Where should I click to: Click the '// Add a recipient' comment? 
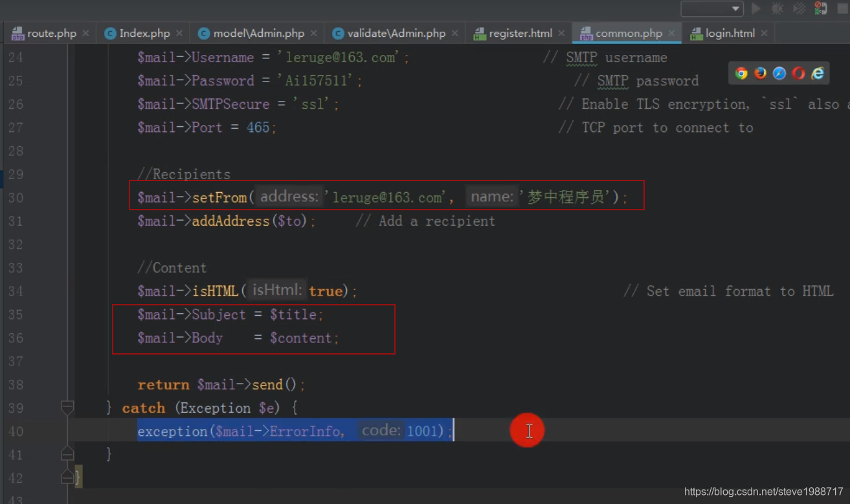click(425, 221)
